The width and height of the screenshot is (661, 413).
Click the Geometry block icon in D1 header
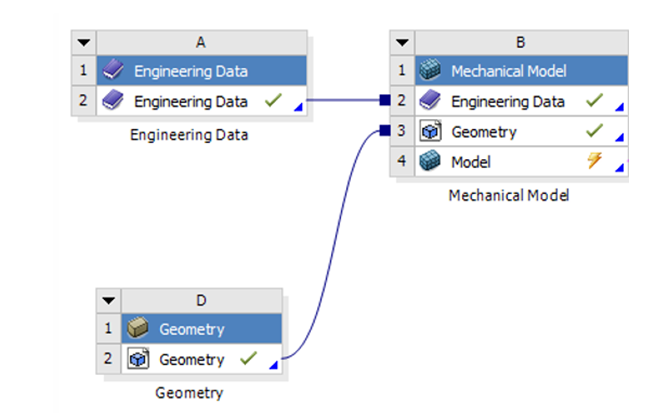138,329
